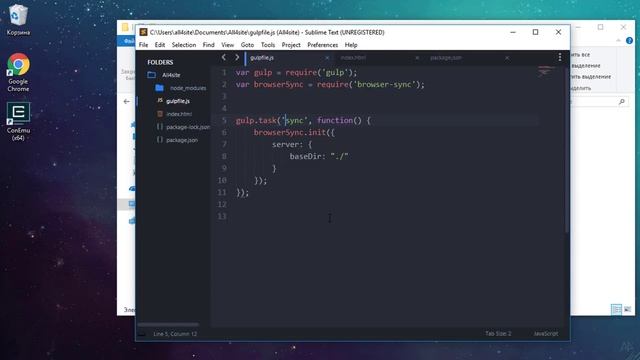The width and height of the screenshot is (640, 360).
Task: Open the Find menu
Action: (208, 45)
